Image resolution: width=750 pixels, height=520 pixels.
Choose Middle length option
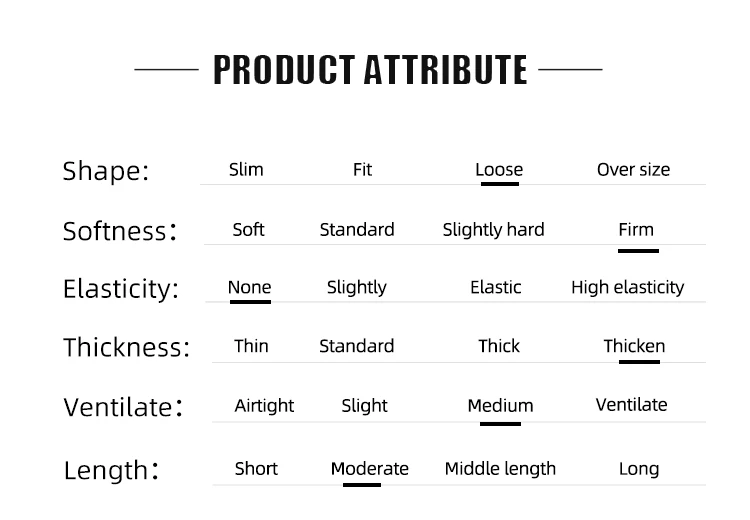500,469
